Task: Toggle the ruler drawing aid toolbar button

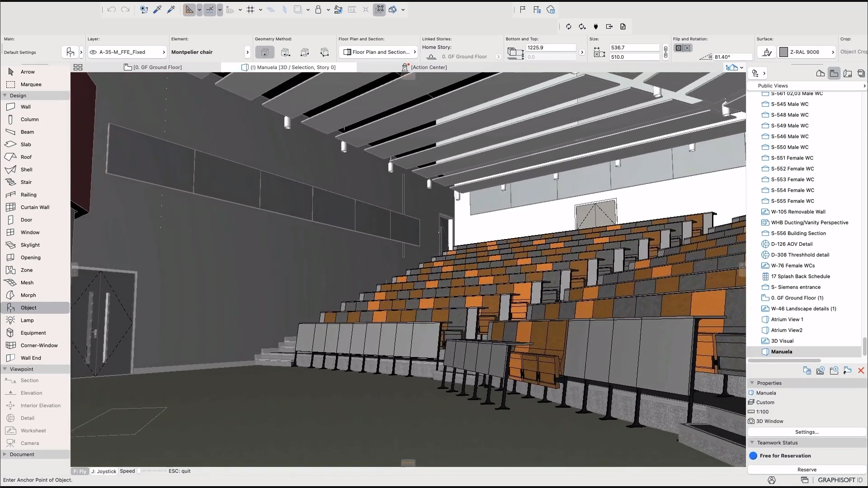Action: [x=189, y=9]
